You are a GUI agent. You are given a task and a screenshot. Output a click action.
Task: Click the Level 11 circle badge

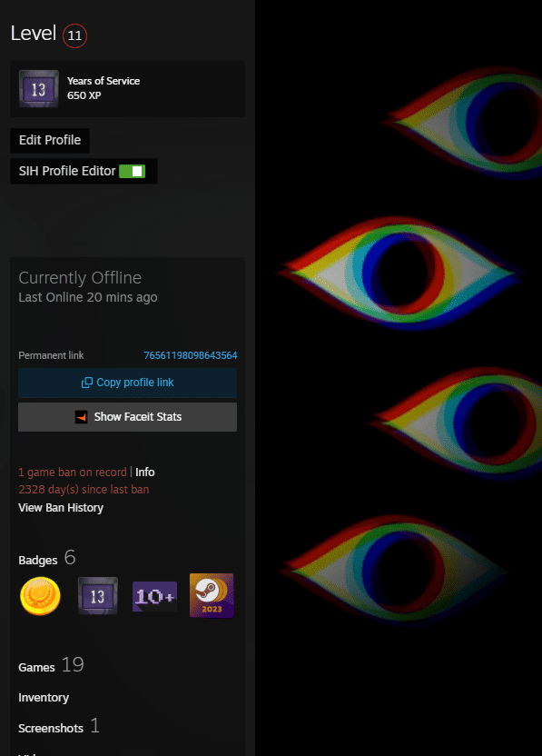coord(74,35)
